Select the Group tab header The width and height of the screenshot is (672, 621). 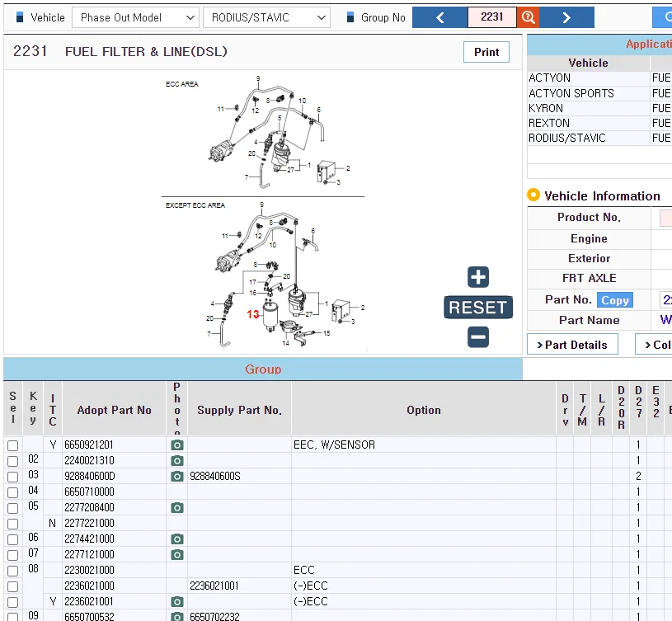pos(263,369)
